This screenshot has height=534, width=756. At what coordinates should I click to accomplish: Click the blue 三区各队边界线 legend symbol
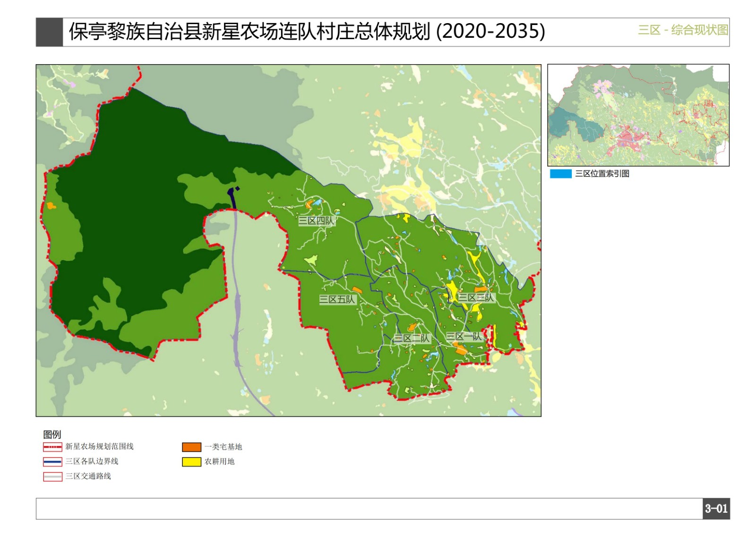(x=52, y=461)
